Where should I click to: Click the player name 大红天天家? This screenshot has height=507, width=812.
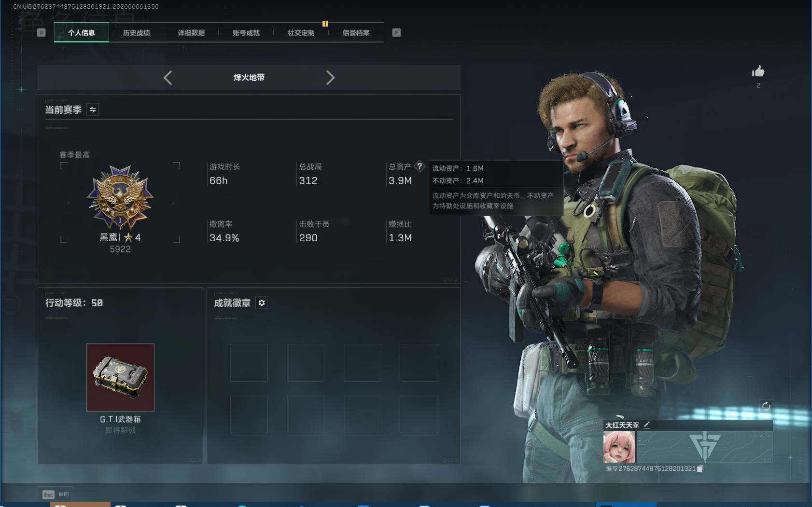coord(622,425)
